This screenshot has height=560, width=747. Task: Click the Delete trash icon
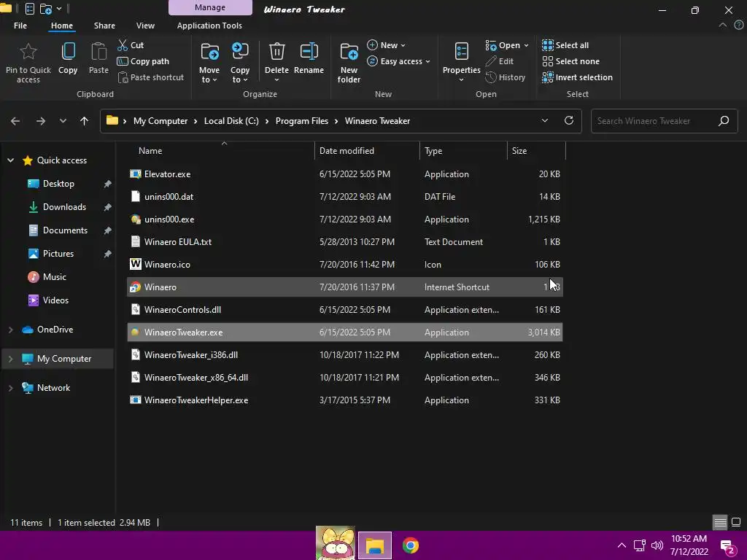pyautogui.click(x=276, y=52)
